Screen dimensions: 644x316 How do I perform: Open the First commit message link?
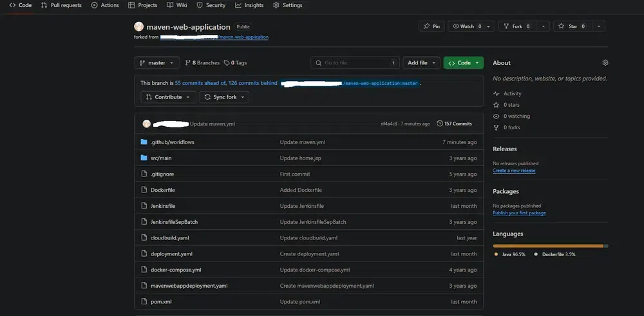pyautogui.click(x=295, y=174)
